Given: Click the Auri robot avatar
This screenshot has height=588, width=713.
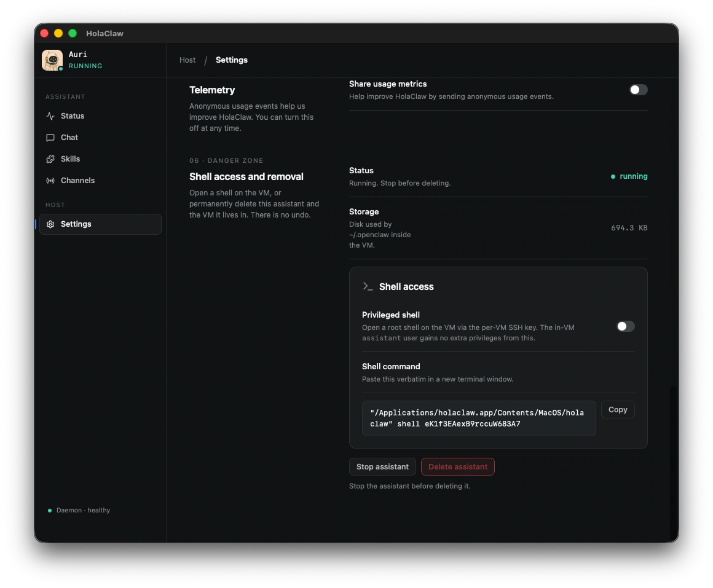Looking at the screenshot, I should (52, 60).
